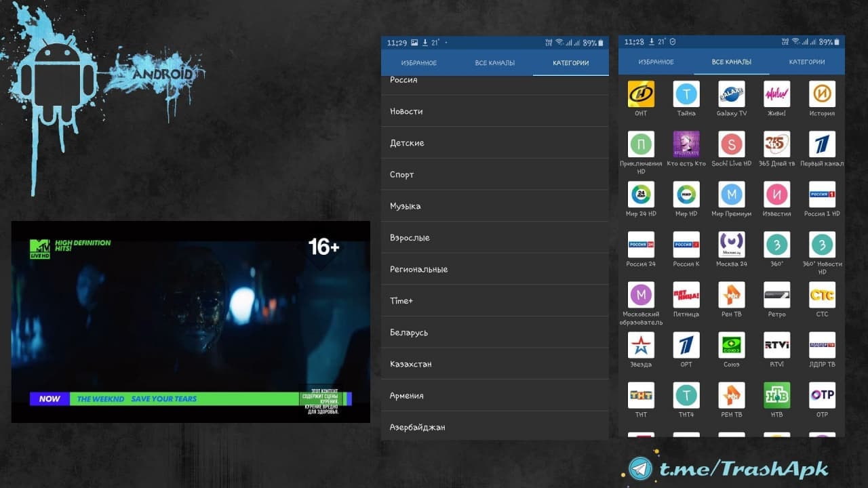The height and width of the screenshot is (488, 868).
Task: Launch the Союз channel icon
Action: click(732, 345)
